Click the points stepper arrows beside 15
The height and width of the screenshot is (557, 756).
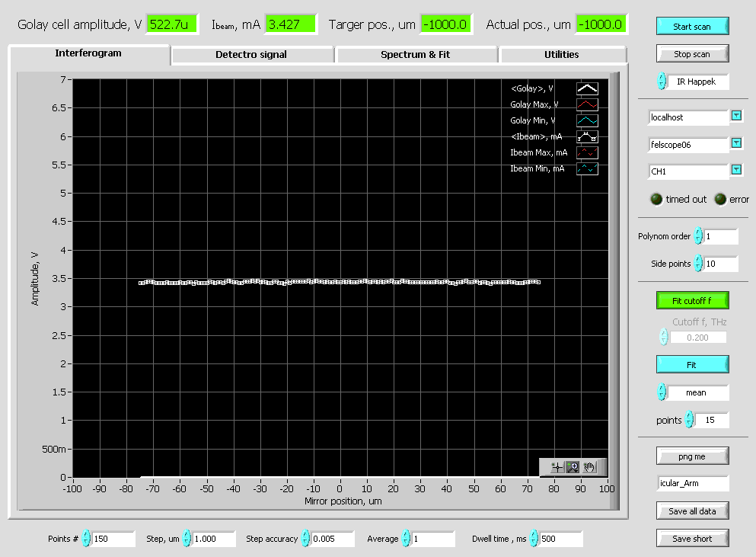pos(690,419)
